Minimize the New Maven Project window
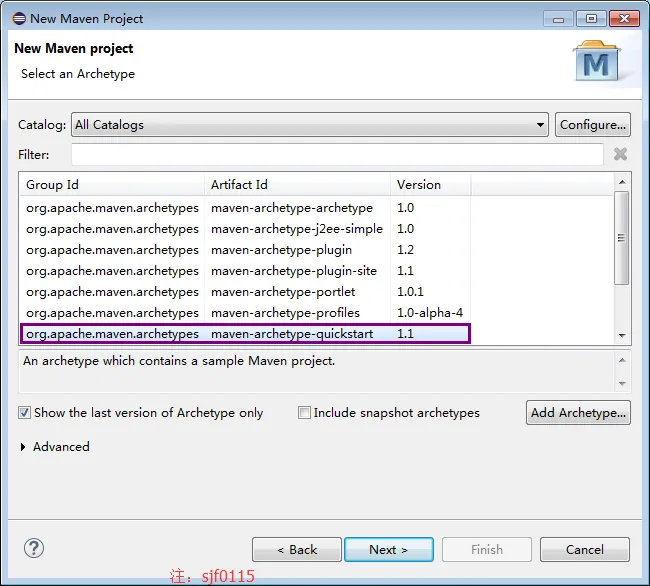This screenshot has width=650, height=586. (558, 19)
